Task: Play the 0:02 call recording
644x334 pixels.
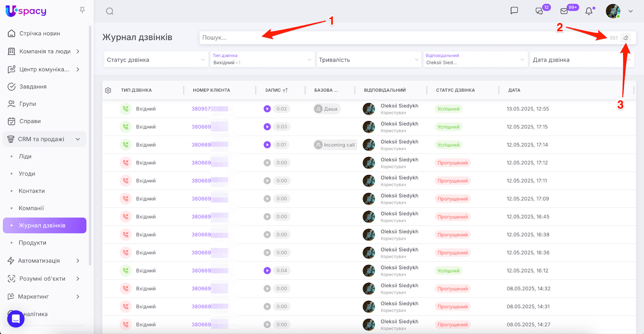Action: [267, 109]
